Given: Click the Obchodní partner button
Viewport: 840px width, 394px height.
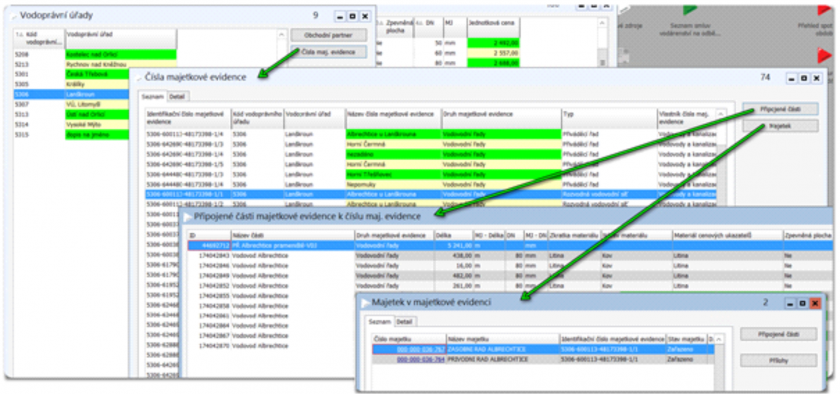Looking at the screenshot, I should click(x=329, y=36).
